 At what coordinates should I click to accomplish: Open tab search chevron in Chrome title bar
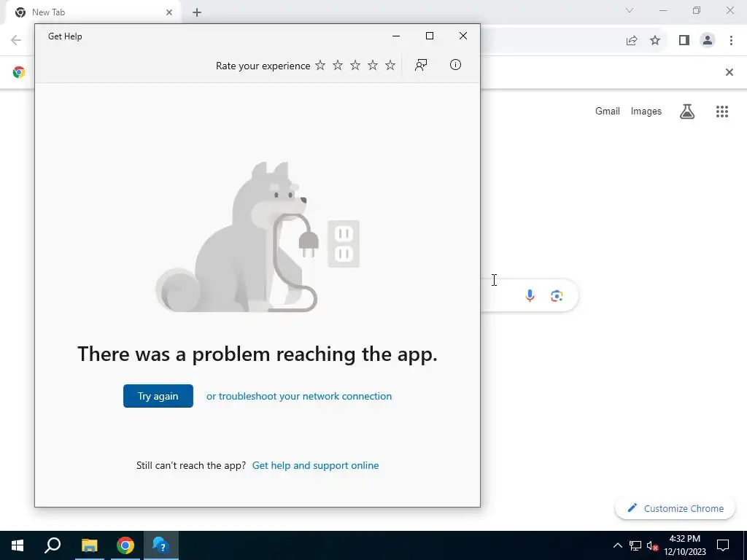point(630,10)
